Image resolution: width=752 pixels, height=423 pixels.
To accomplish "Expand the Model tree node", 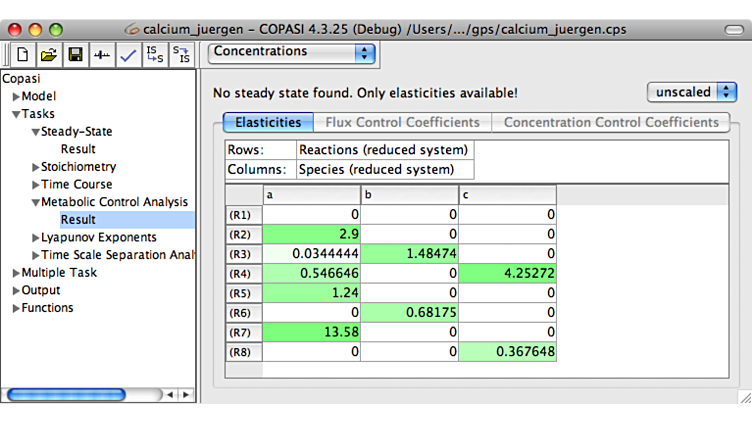I will click(16, 97).
